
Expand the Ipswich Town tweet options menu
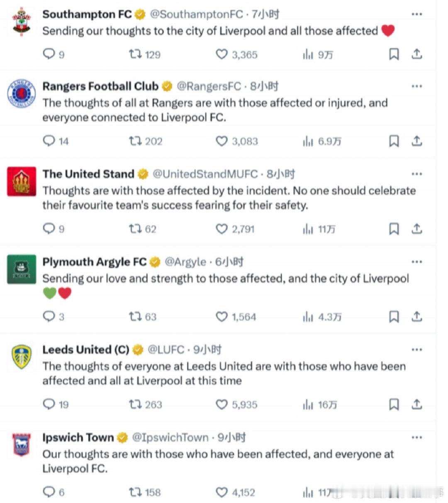click(416, 437)
